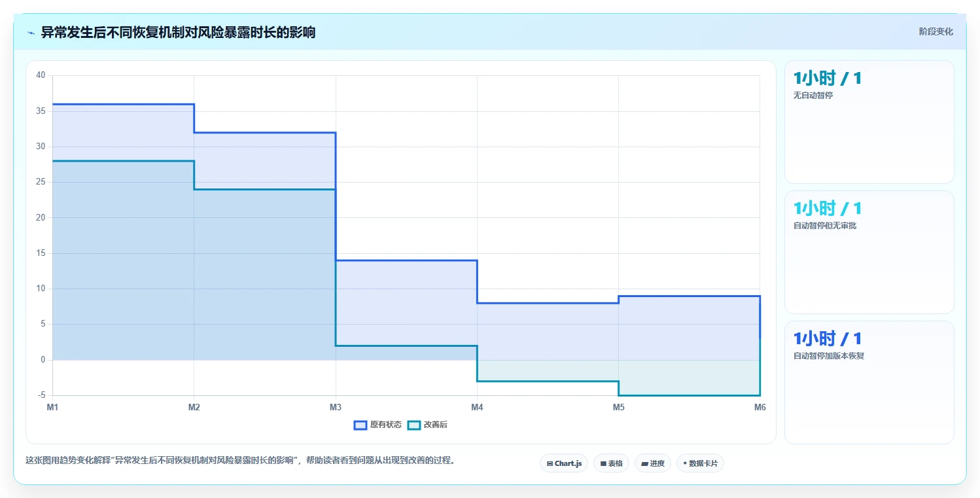Click the M6 x-axis label

760,407
